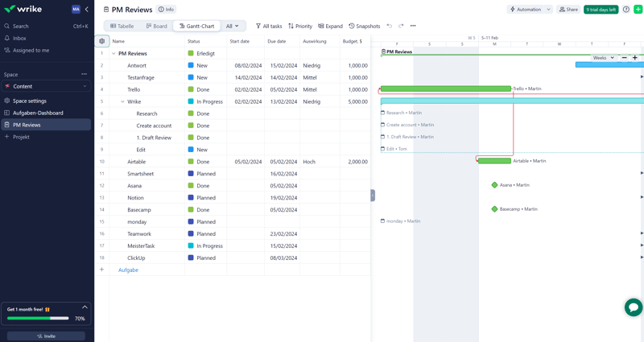Click the 70% onboarding progress bar

38,318
